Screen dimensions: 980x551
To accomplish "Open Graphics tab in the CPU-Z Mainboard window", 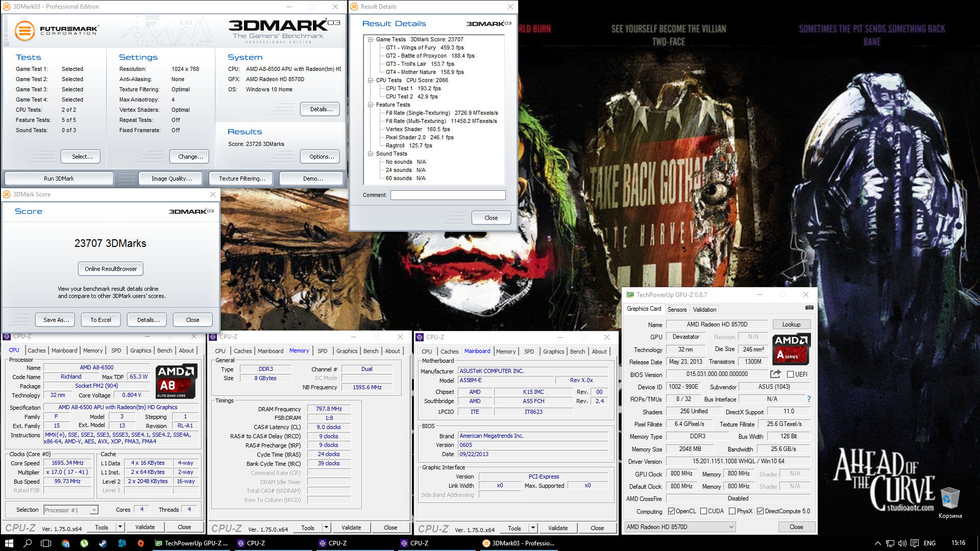I will click(553, 352).
